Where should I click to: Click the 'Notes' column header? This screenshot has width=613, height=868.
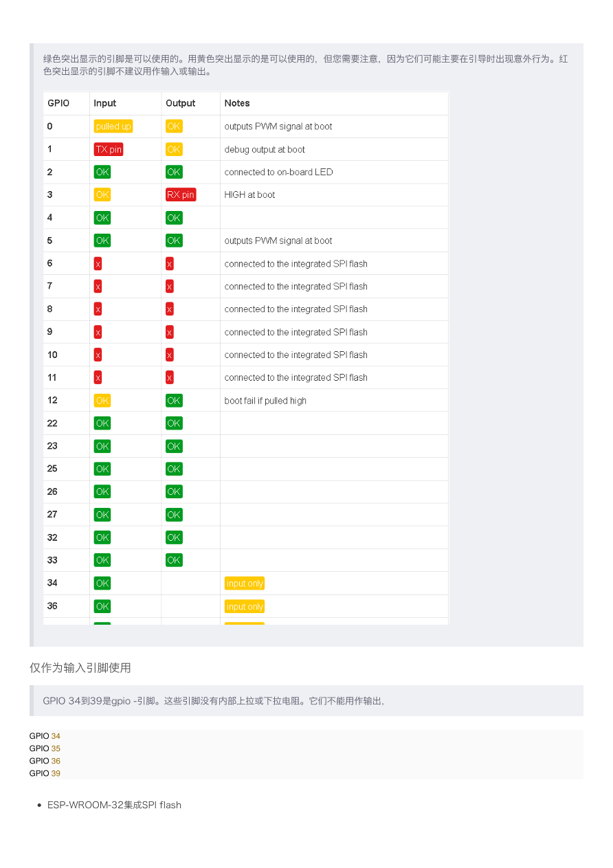(237, 103)
